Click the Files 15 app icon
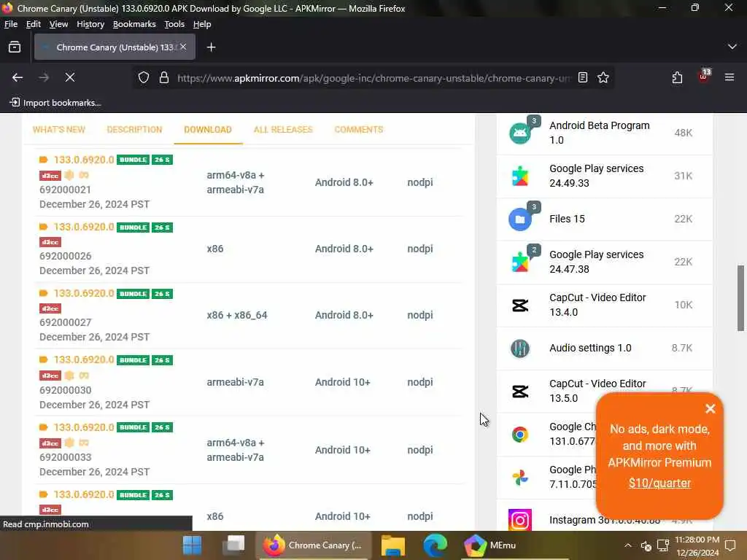The height and width of the screenshot is (560, 747). (519, 219)
